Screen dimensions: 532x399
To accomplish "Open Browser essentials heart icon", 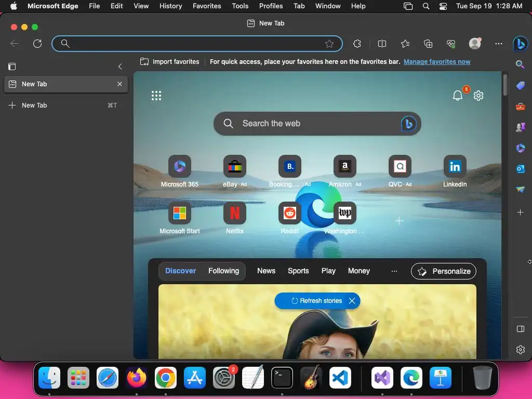I will 451,44.
